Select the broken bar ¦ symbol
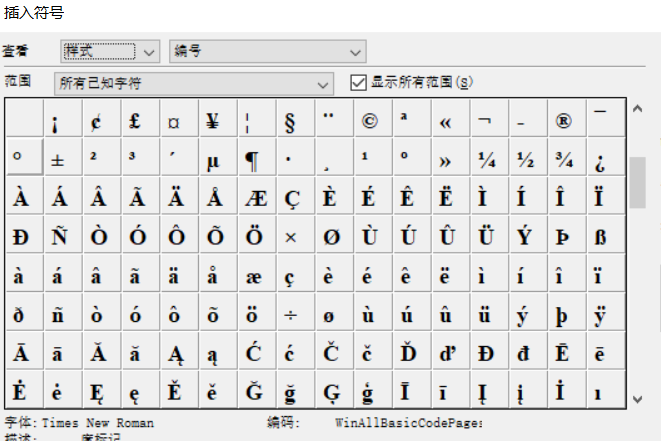 click(x=257, y=118)
